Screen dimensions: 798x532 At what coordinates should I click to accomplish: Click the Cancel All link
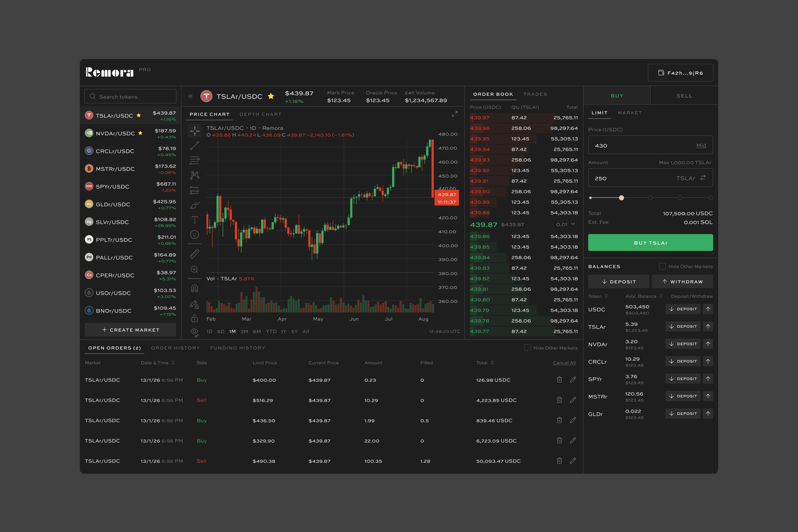[564, 363]
